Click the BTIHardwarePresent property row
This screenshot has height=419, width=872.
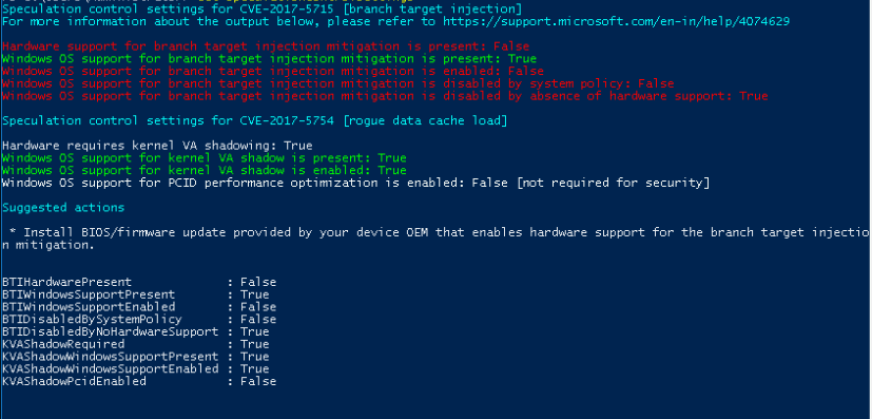coord(139,282)
